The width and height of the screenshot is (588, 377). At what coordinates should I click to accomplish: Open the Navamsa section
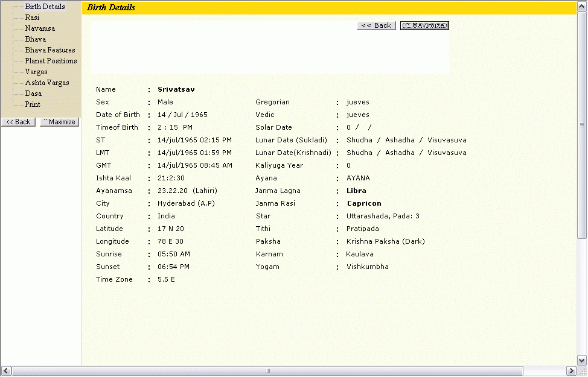[x=40, y=28]
